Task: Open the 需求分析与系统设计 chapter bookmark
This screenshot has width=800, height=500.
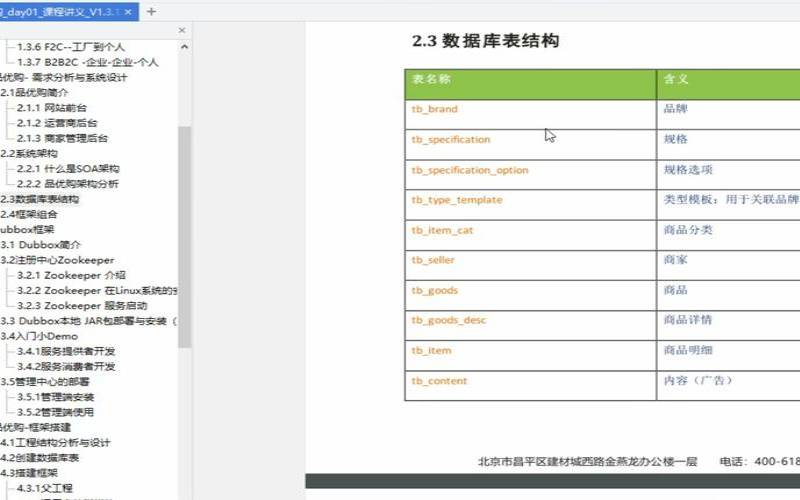Action: (x=63, y=78)
